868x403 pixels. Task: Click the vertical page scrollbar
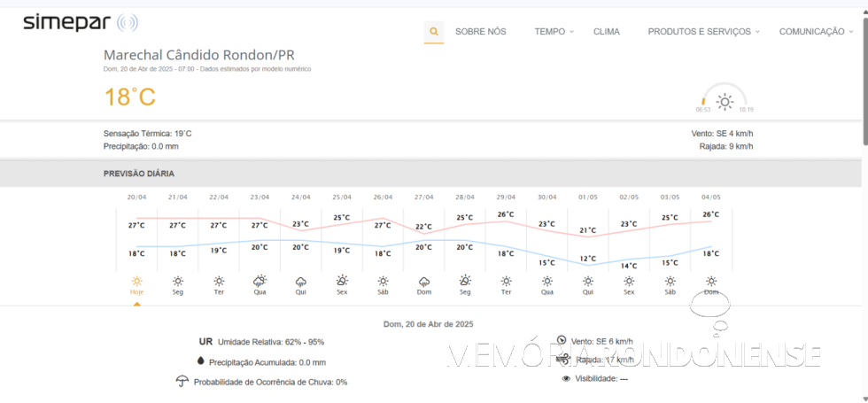point(864,80)
